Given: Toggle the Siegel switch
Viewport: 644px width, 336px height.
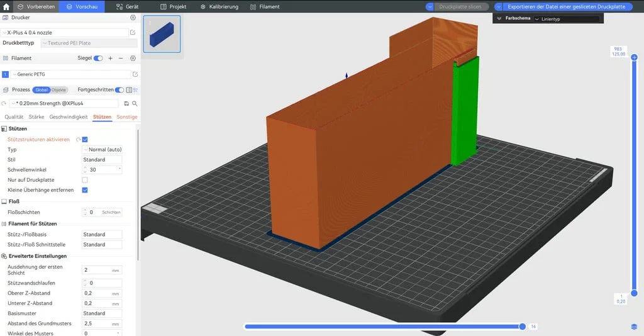Looking at the screenshot, I should tap(98, 59).
